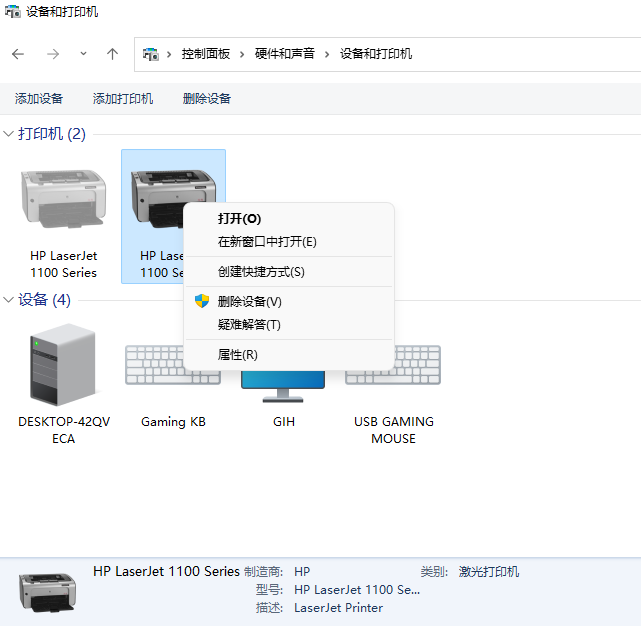Screen dimensions: 641x626
Task: Click the Gaming KB label
Action: coord(173,422)
